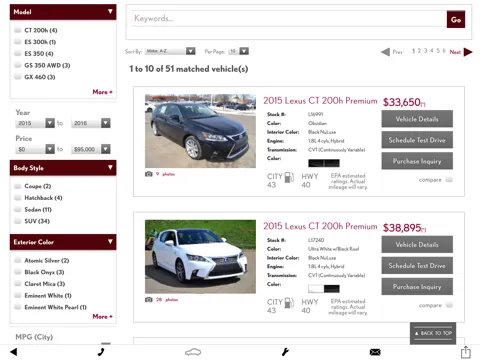Go to results page 2
The image size is (480, 360).
click(x=419, y=51)
